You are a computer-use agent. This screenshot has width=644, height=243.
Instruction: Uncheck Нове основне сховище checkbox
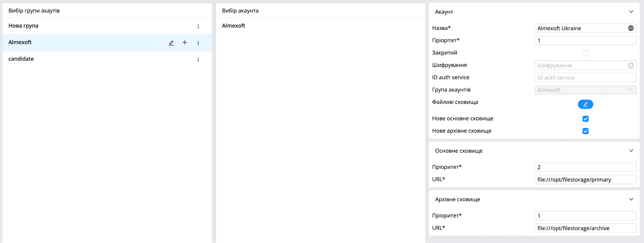pos(586,119)
